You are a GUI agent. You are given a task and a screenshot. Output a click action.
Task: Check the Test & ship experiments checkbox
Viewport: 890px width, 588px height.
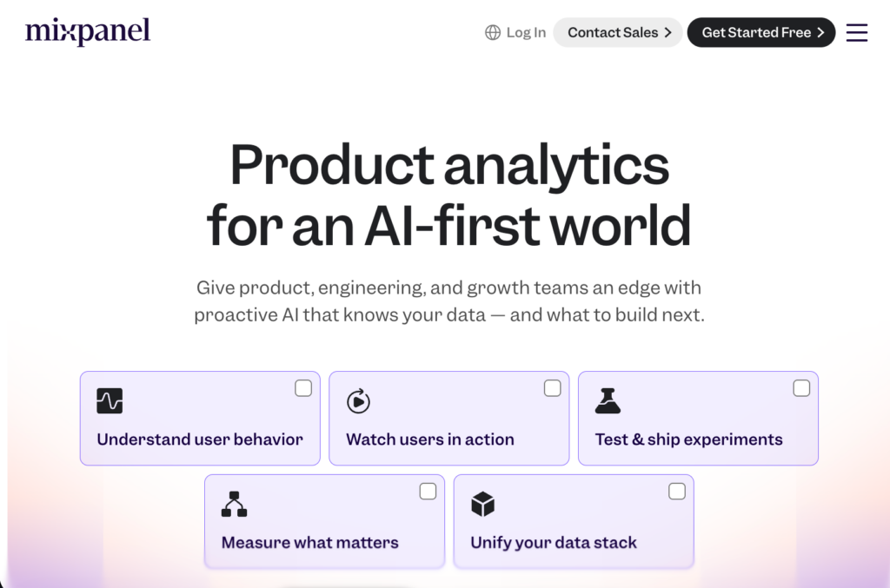[801, 388]
